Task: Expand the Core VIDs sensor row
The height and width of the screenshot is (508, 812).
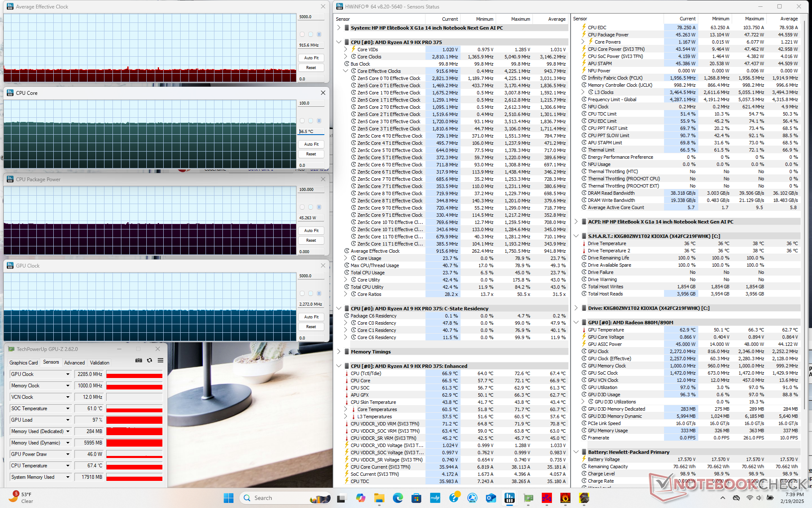Action: coord(346,50)
